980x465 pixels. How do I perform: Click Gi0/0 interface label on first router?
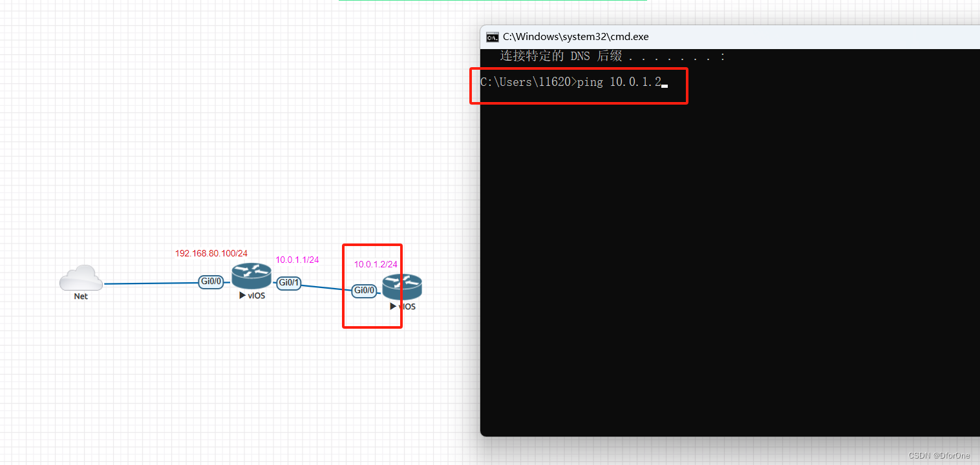point(211,282)
